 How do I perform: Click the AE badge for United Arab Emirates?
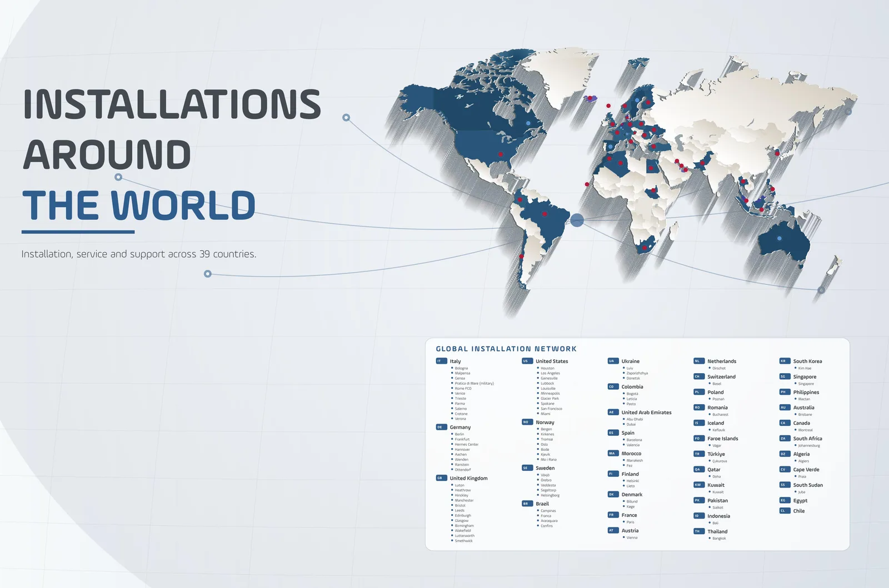pos(613,413)
